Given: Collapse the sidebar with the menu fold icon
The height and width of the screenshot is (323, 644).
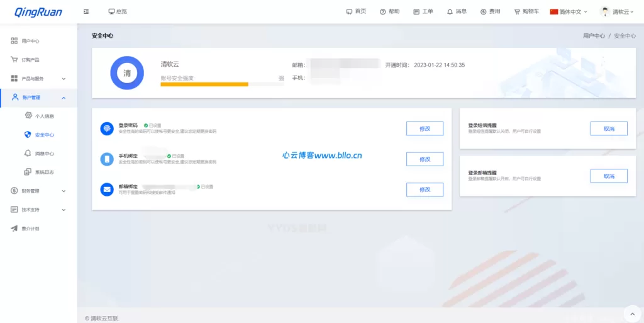Looking at the screenshot, I should pyautogui.click(x=86, y=11).
